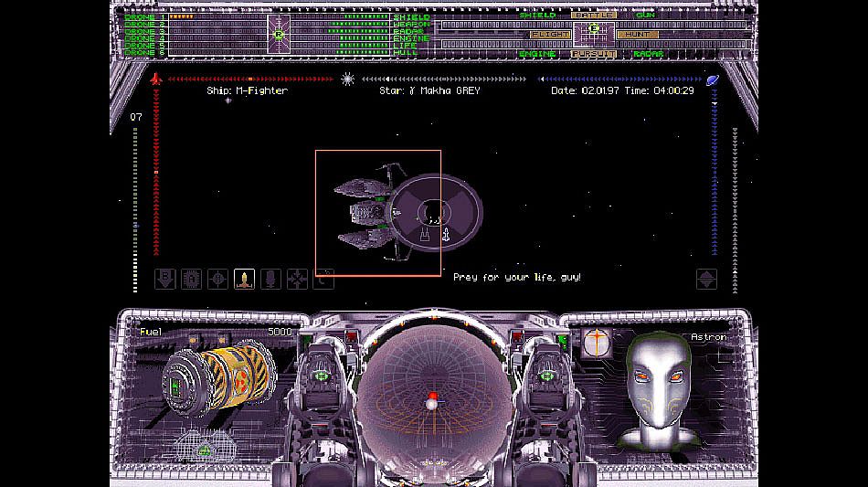The image size is (868, 487).
Task: Click the round space station dock
Action: (x=436, y=213)
